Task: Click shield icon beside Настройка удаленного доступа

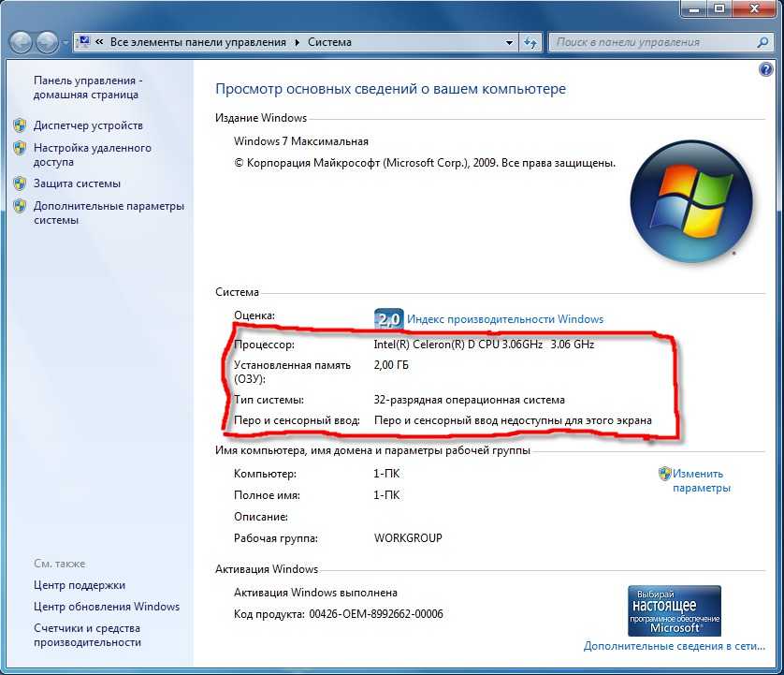Action: point(20,148)
